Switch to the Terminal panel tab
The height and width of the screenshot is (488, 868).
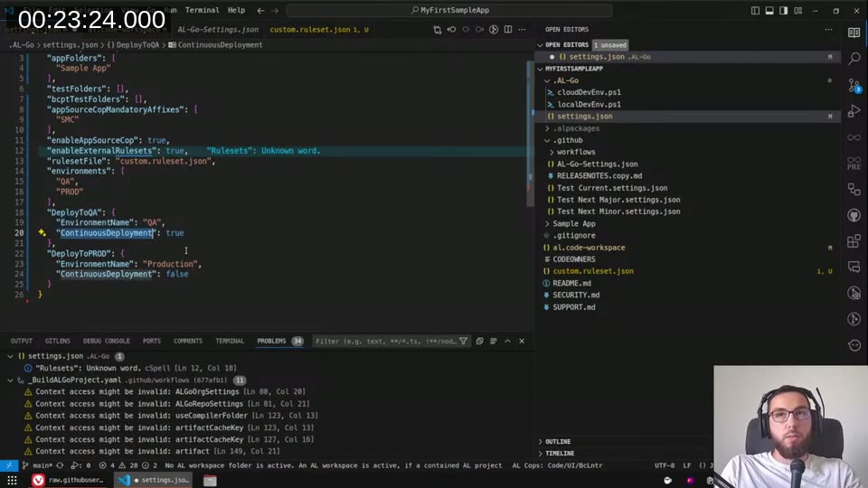[230, 341]
